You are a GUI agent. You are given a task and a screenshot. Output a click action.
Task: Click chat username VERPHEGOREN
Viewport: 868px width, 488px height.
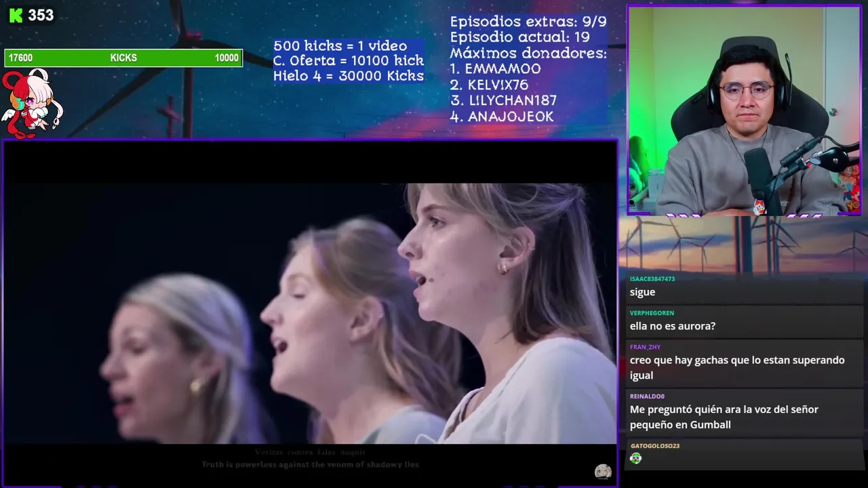click(652, 313)
